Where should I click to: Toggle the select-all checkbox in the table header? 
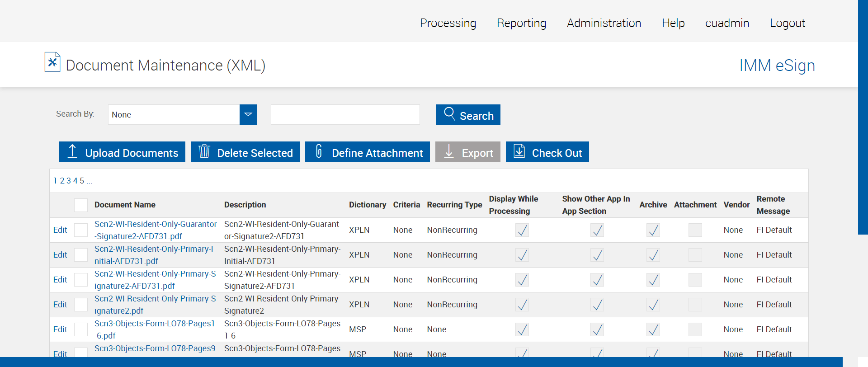point(81,205)
